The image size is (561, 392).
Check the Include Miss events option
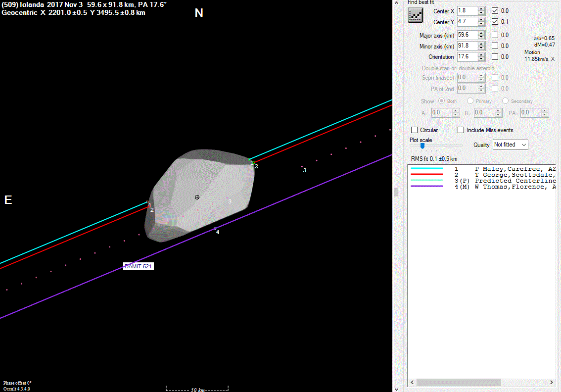tap(461, 130)
